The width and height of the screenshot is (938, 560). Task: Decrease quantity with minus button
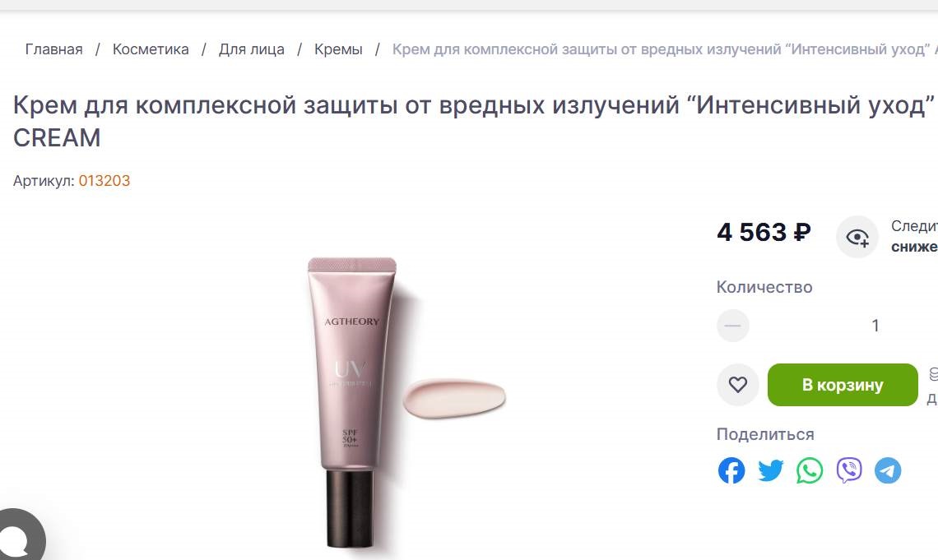point(733,326)
